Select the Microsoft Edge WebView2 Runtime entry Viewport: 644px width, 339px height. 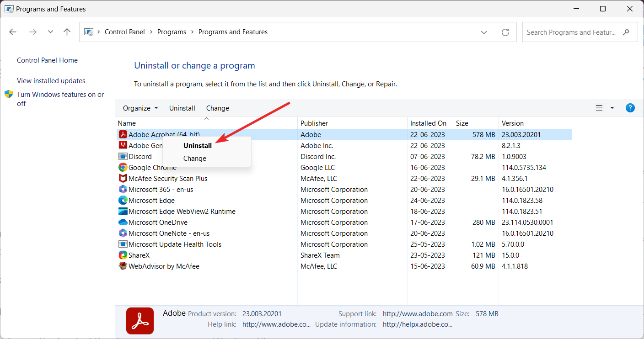[182, 212]
